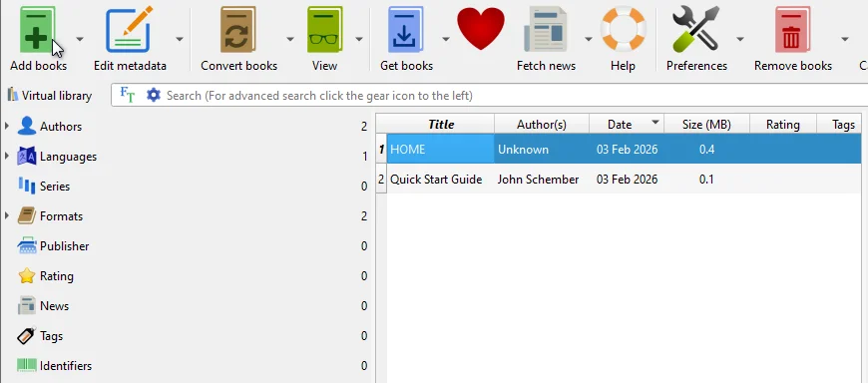Open the View book icon
This screenshot has width=868, height=383.
coord(324,29)
